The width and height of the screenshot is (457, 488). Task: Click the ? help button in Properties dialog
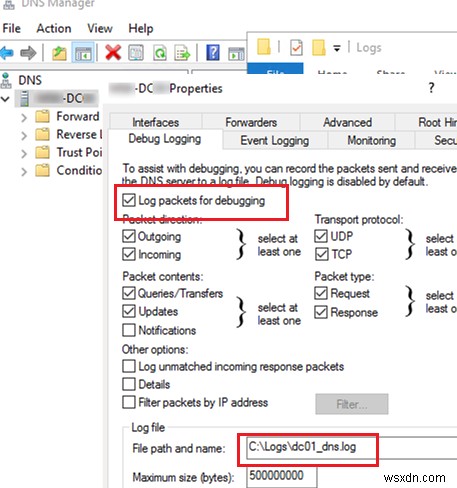431,88
